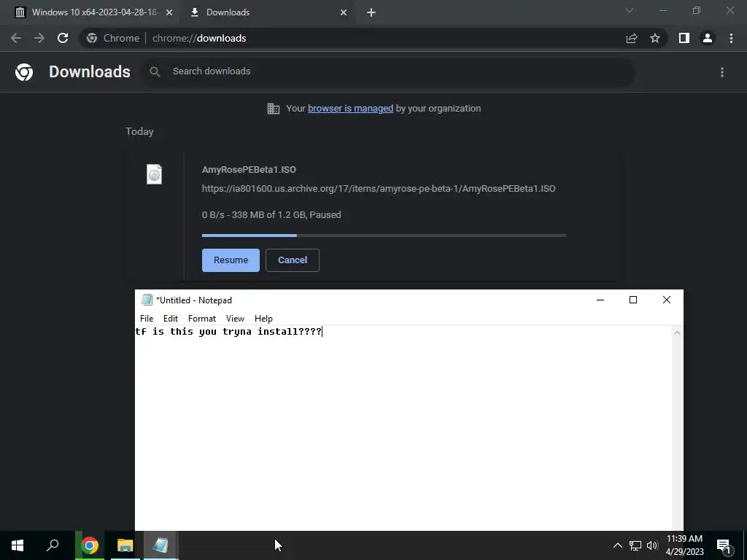Focus the Search downloads field
747x560 pixels.
pos(388,71)
